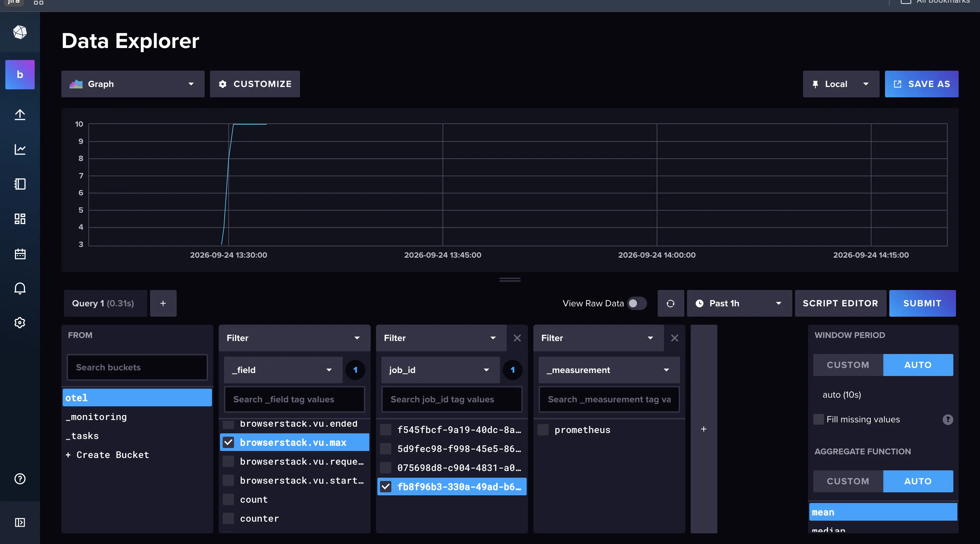Image resolution: width=980 pixels, height=544 pixels.
Task: Open Help question mark icon in sidebar
Action: (20, 479)
